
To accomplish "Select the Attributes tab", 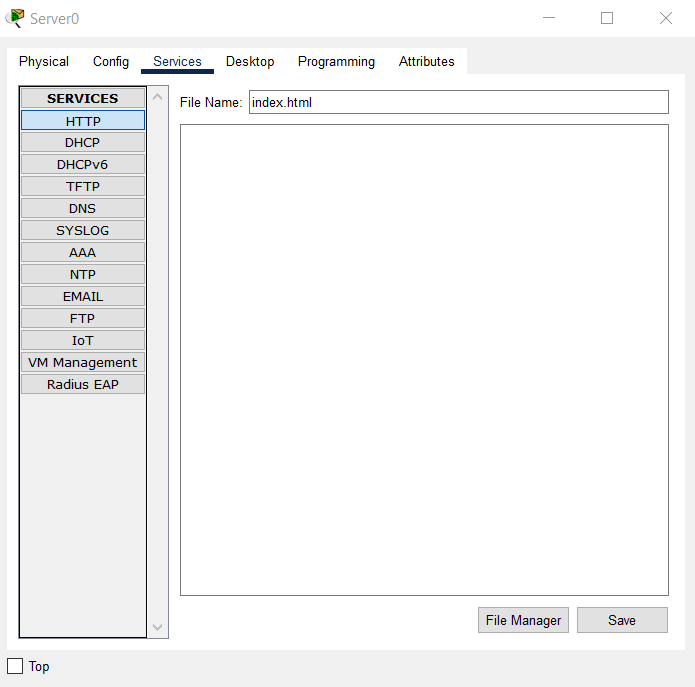I will 426,61.
